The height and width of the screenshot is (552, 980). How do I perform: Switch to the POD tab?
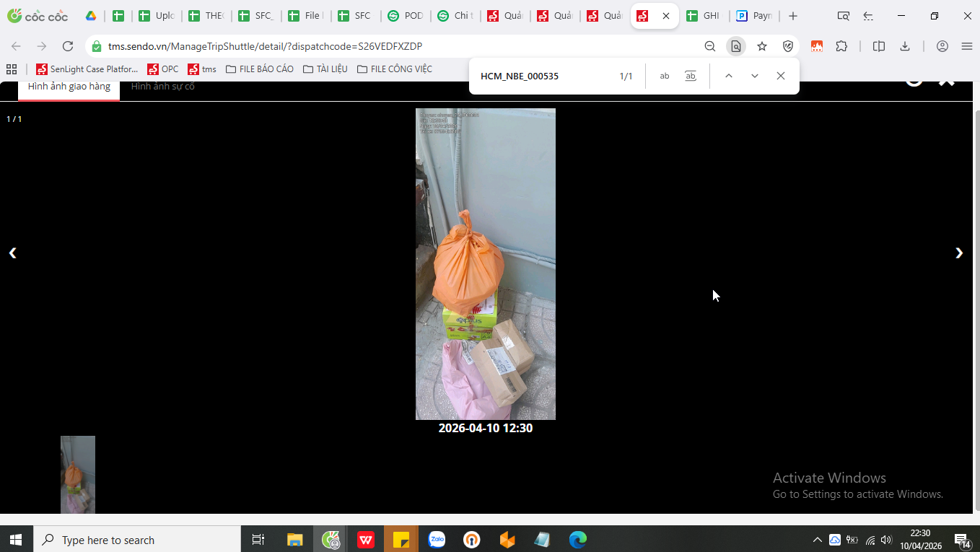[x=405, y=16]
